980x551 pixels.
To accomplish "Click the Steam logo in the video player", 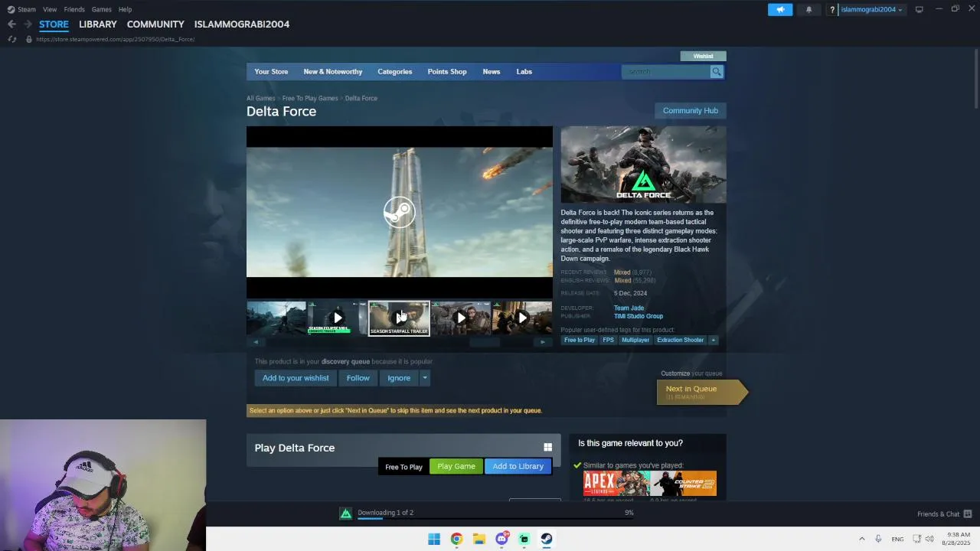I will pyautogui.click(x=399, y=212).
